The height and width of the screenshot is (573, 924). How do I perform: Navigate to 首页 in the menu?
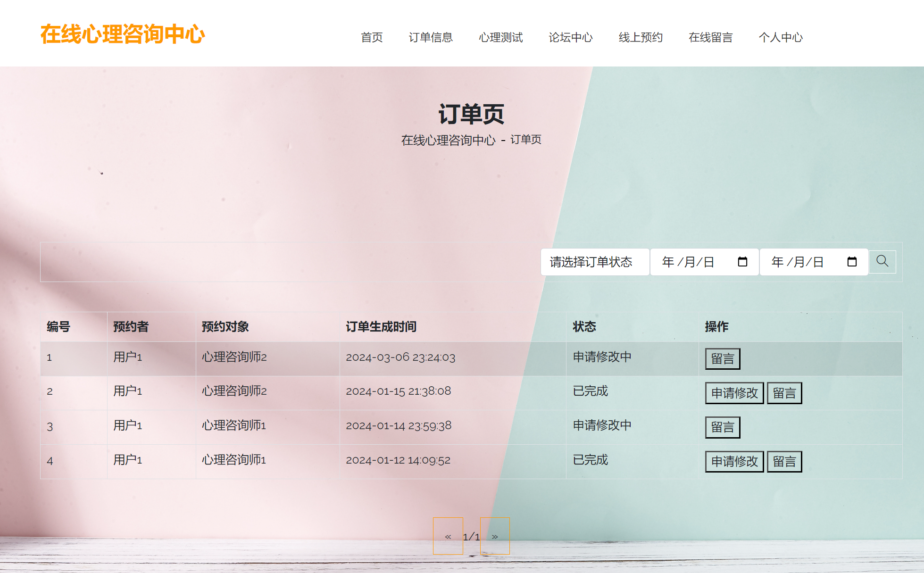372,37
